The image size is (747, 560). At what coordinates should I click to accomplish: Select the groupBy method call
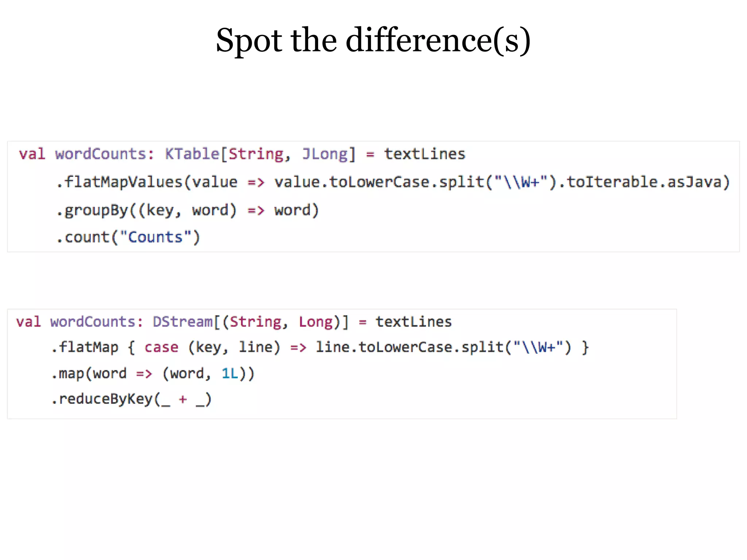click(x=96, y=210)
